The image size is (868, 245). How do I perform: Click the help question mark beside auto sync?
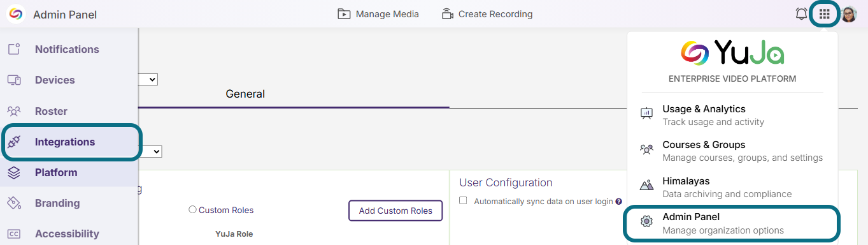(618, 202)
